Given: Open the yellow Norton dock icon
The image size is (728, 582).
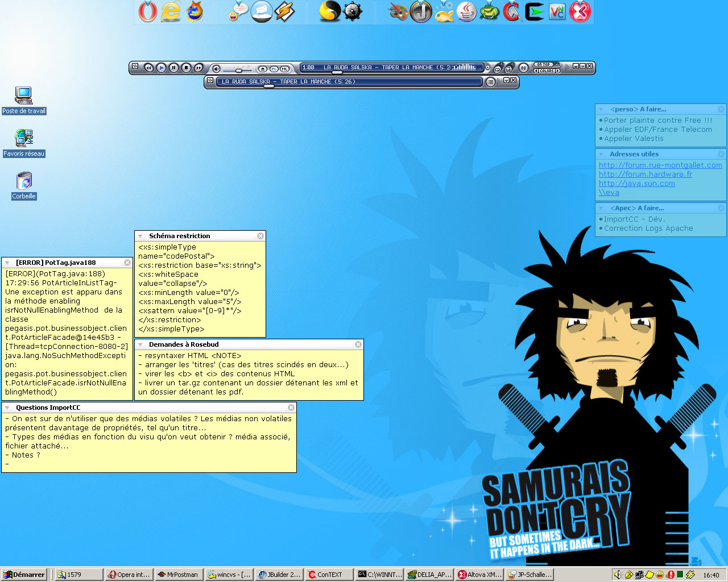Looking at the screenshot, I should (329, 11).
